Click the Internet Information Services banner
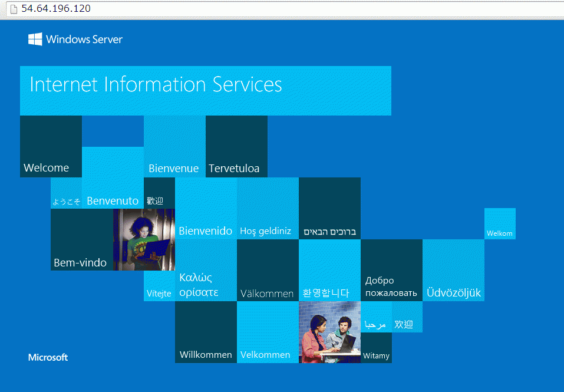The image size is (564, 392). tap(205, 91)
